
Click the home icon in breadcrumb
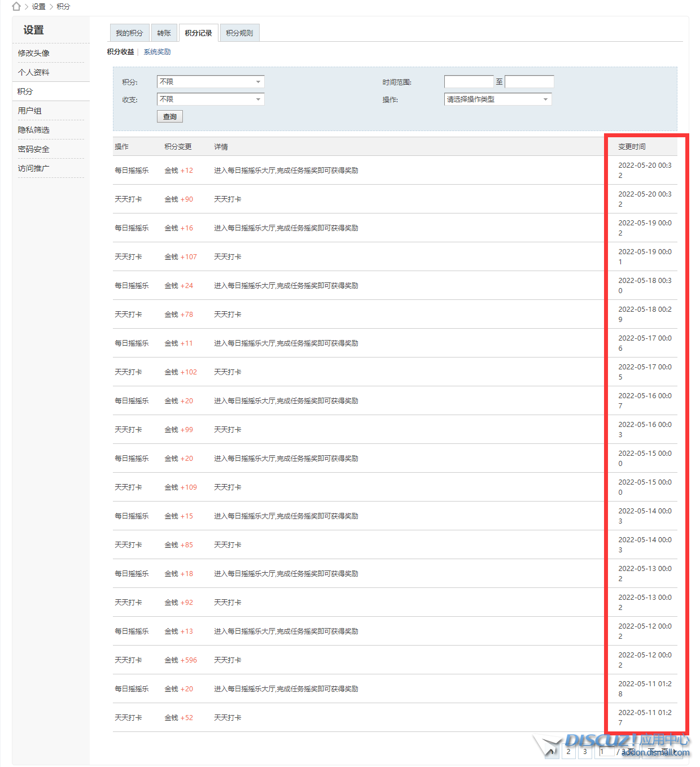(x=16, y=6)
